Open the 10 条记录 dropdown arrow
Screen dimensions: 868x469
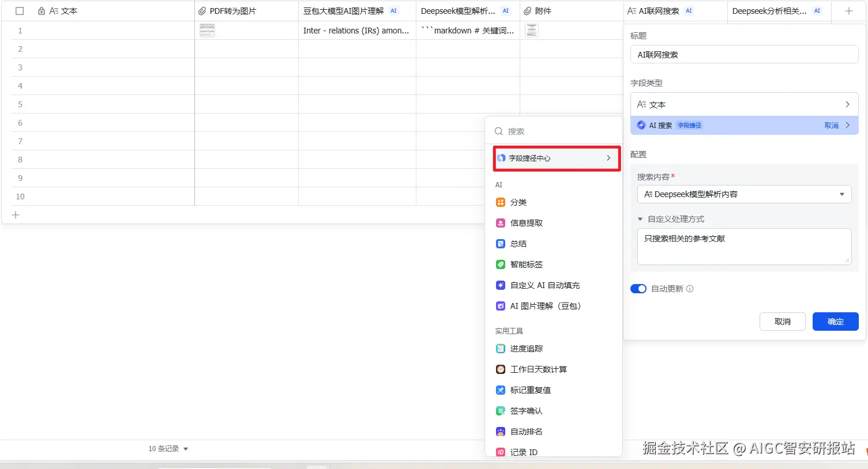coord(186,449)
